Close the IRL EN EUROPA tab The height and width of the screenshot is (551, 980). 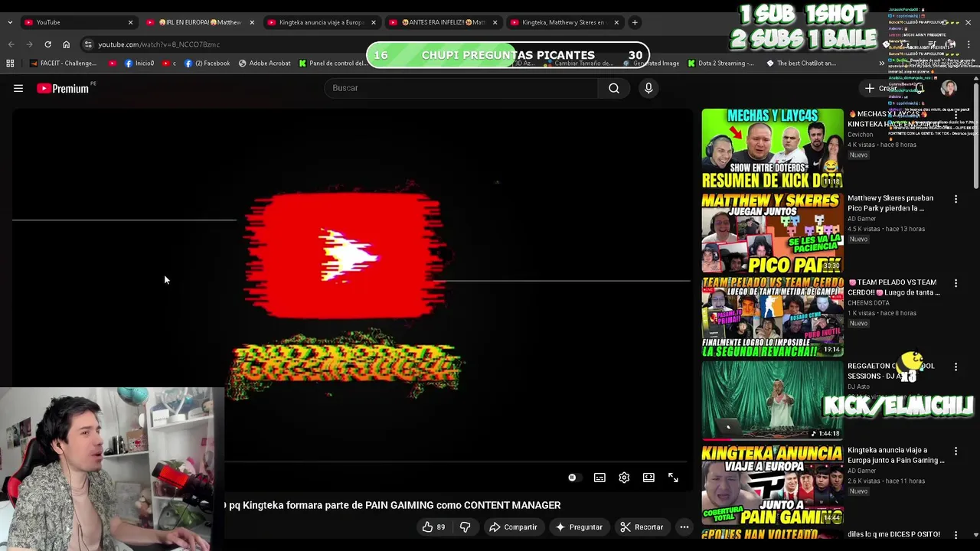point(252,22)
